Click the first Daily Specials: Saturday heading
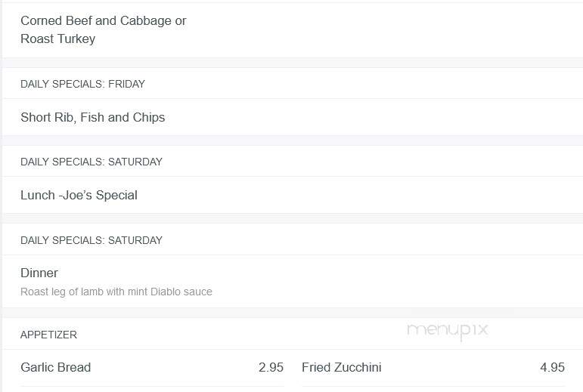 pyautogui.click(x=91, y=162)
